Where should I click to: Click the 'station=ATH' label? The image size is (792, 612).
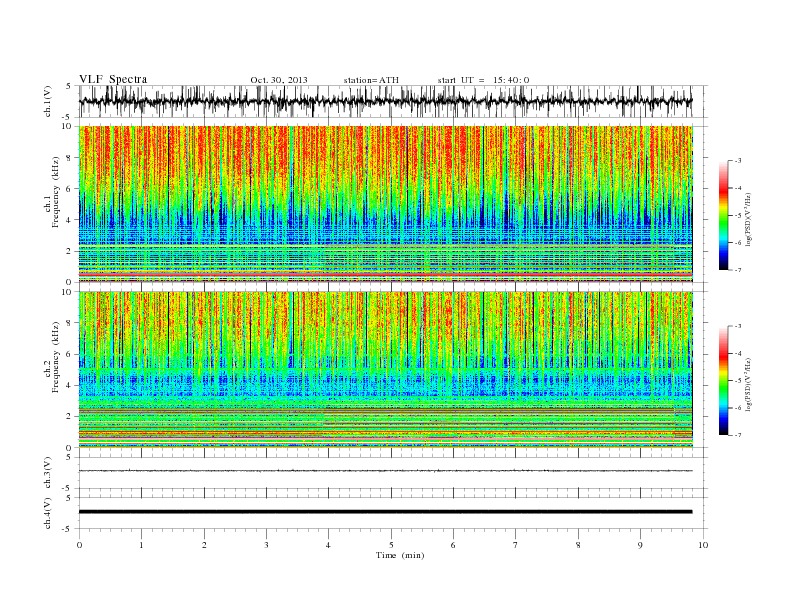pyautogui.click(x=371, y=80)
